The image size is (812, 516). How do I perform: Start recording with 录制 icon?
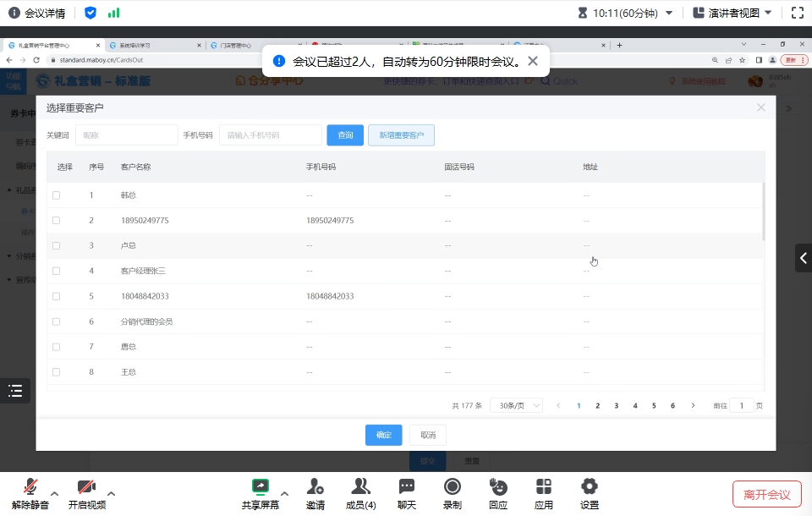point(453,487)
